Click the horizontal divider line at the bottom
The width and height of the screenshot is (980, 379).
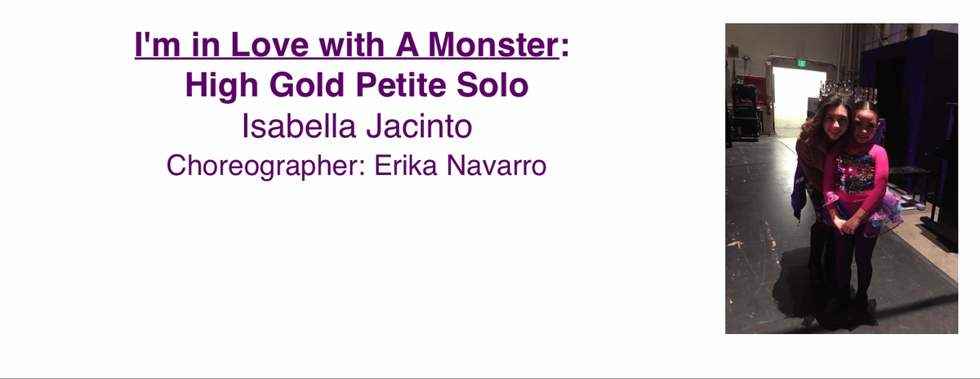tap(490, 377)
